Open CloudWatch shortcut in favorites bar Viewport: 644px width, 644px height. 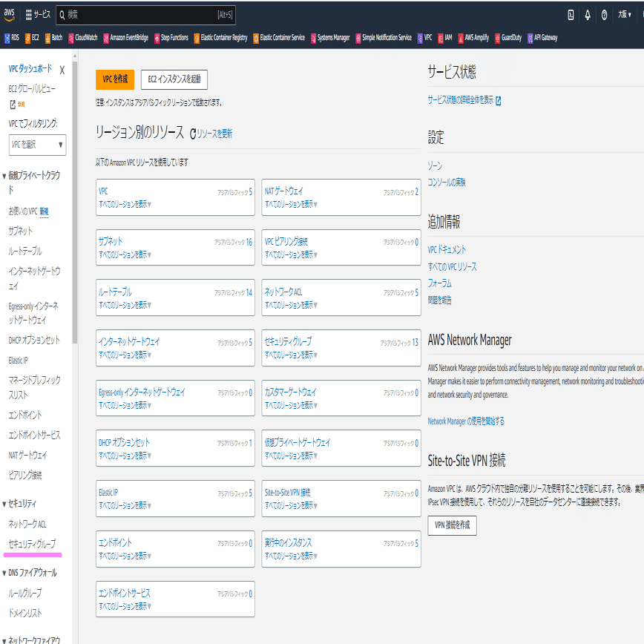pyautogui.click(x=82, y=38)
